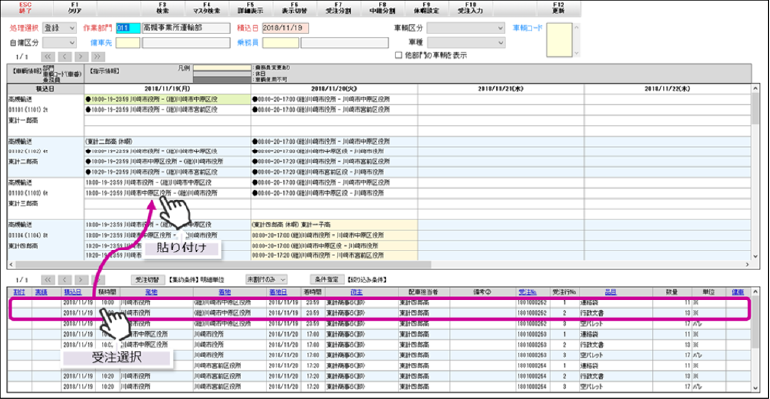Go to first page in the order list pager
770x399 pixels.
click(x=48, y=280)
